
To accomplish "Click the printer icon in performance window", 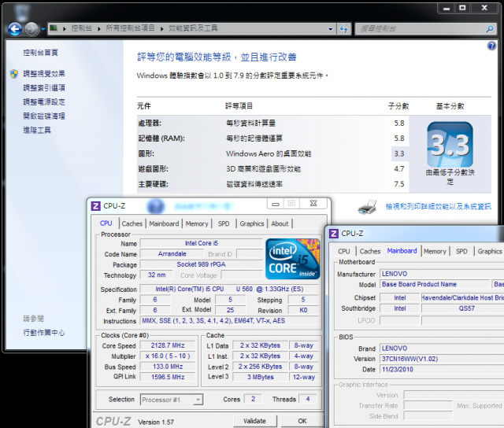I will pos(367,207).
